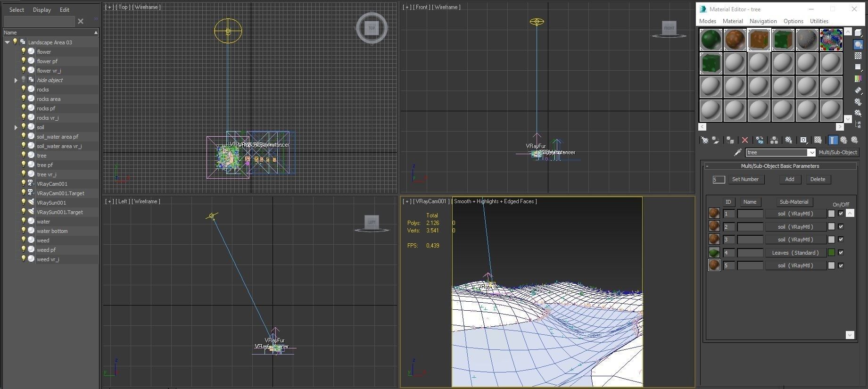Open shading menu of VRayCam001 viewport
The height and width of the screenshot is (389, 868).
coord(494,201)
